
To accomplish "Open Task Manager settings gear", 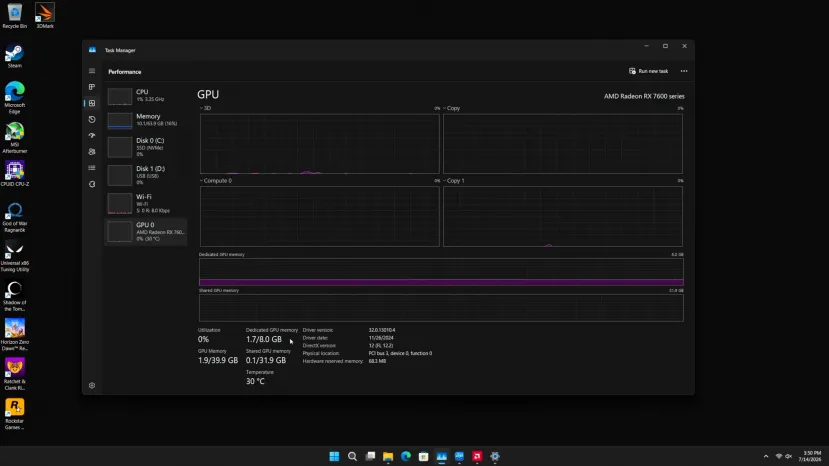I will coord(92,386).
